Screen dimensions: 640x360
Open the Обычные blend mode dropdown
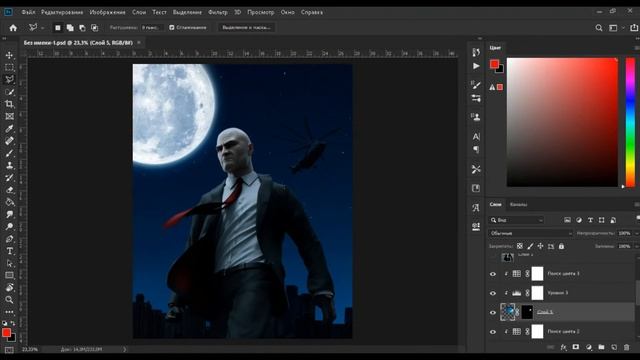[530, 233]
